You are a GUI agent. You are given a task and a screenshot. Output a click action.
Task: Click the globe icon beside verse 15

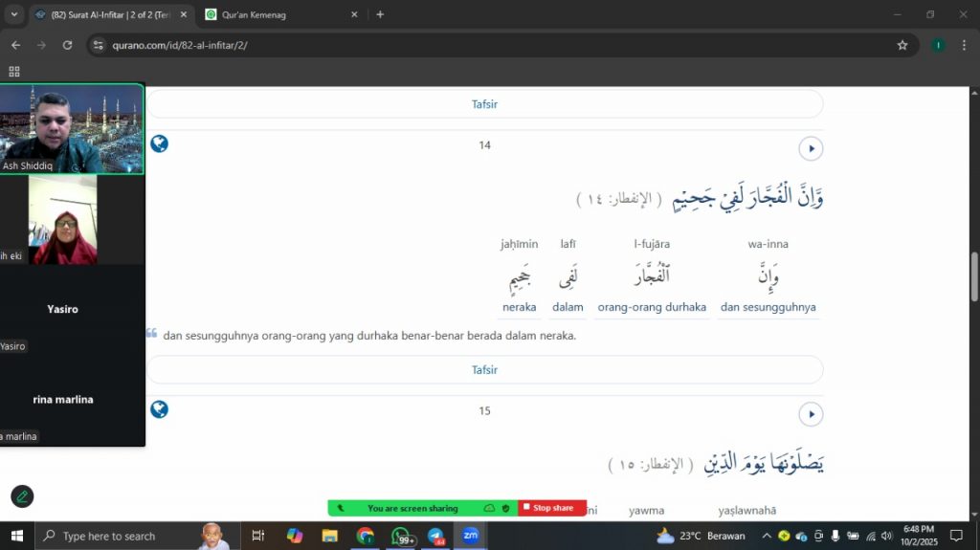(x=159, y=409)
